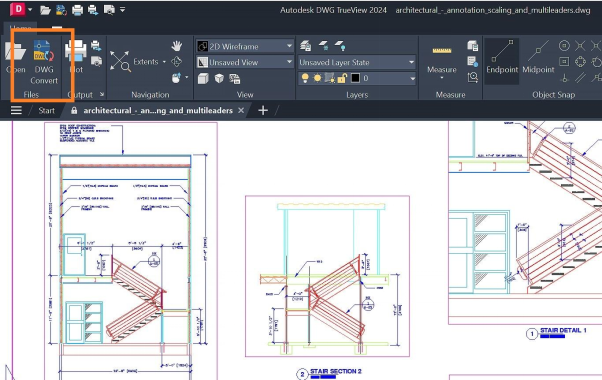602x380 pixels.
Task: Toggle layer 0 viewport freeze icon
Action: (329, 78)
